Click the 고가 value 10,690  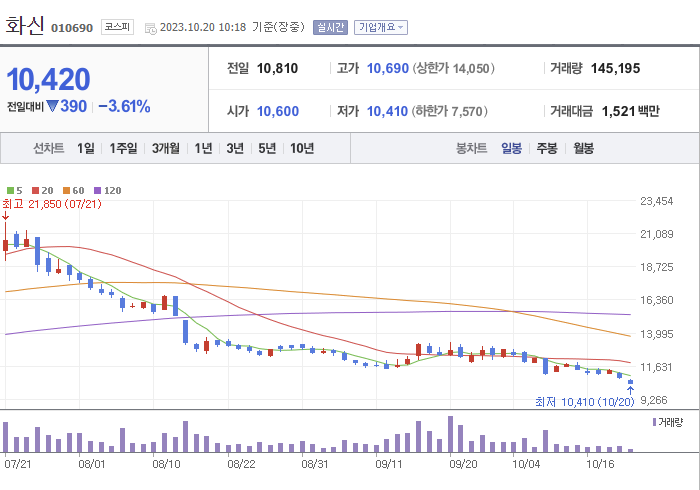tap(388, 68)
